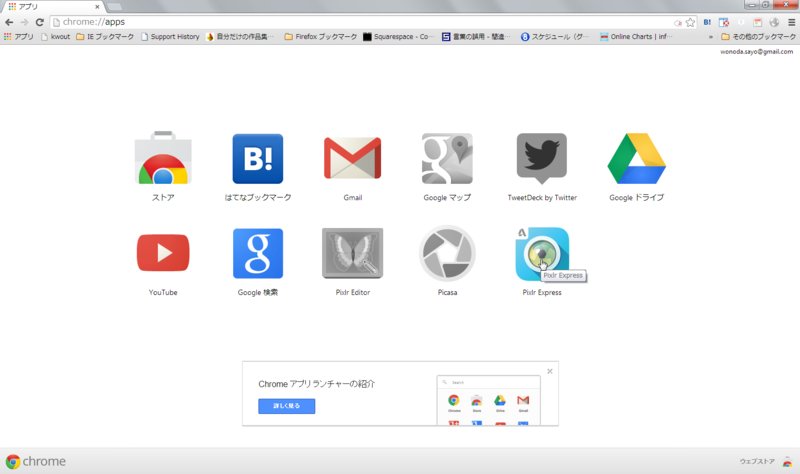Launch the Hatena Bookmark app (はてなブックマーク)
Screen dimensions: 800x474
[x=258, y=158]
